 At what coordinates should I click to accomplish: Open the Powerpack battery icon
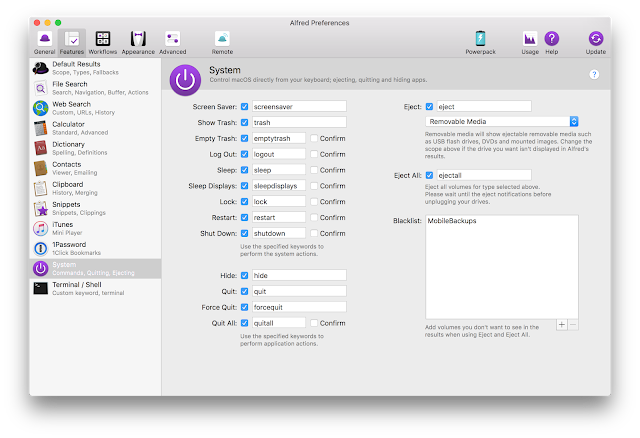click(x=480, y=42)
